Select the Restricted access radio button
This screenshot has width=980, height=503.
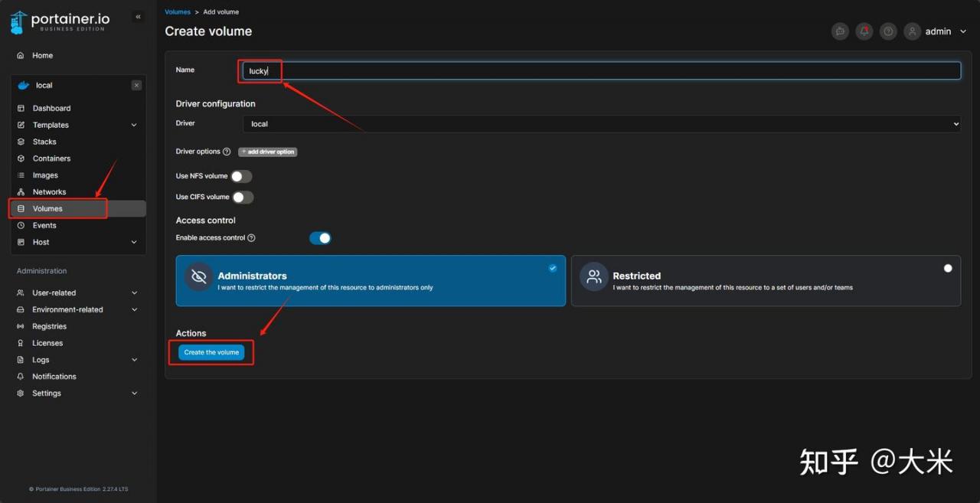pos(948,268)
